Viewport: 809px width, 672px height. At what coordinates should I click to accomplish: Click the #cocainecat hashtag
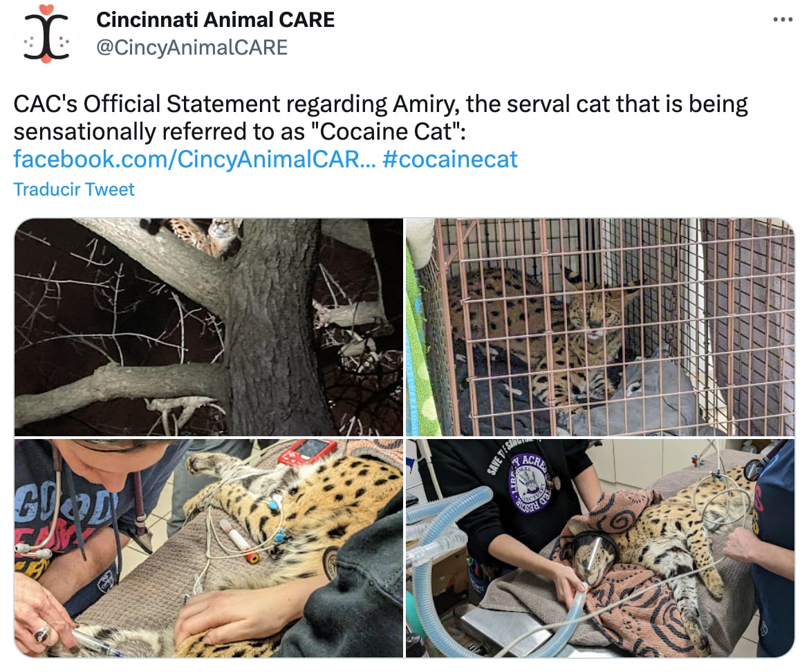click(450, 159)
